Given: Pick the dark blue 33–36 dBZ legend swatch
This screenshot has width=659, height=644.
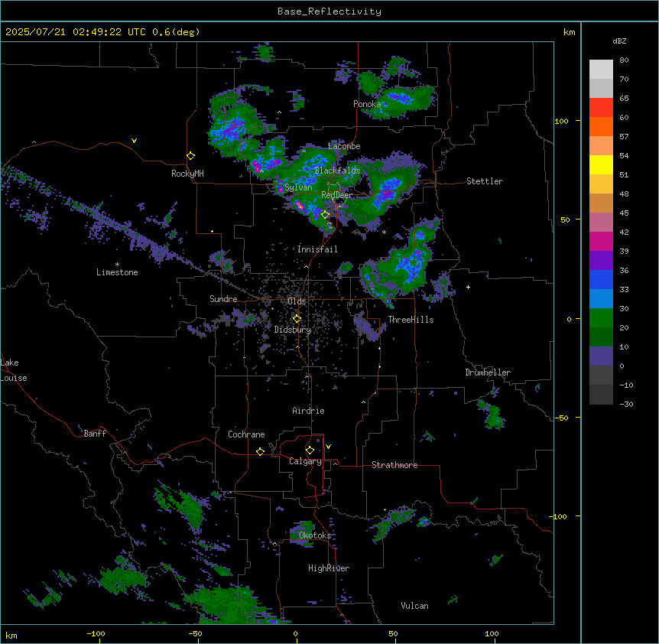Looking at the screenshot, I should tap(601, 279).
